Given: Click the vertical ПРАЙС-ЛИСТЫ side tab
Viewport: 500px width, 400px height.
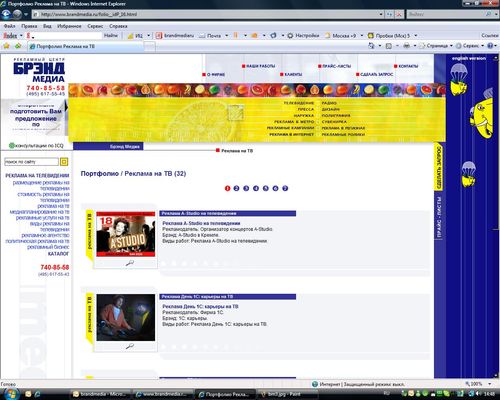Looking at the screenshot, I should tap(439, 217).
